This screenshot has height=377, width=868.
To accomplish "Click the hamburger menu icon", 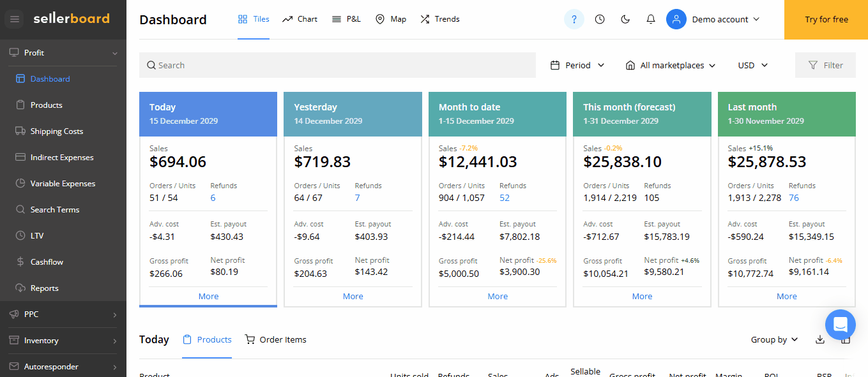I will pos(15,19).
